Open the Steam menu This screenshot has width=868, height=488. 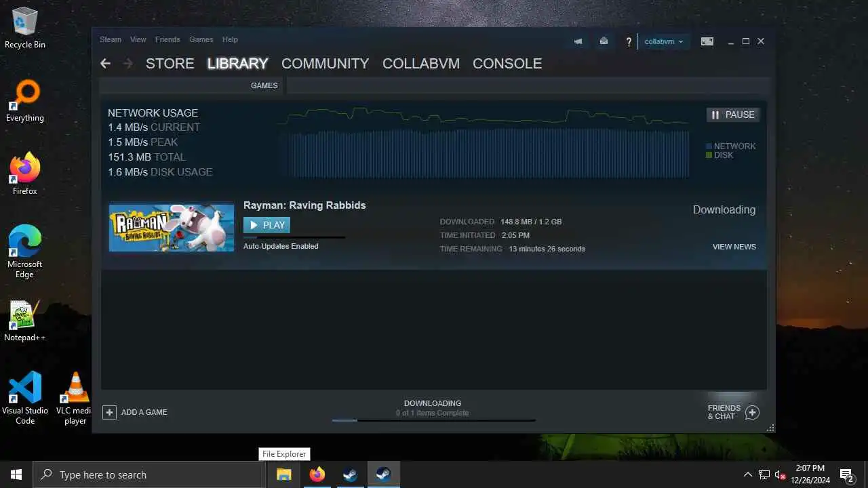click(111, 39)
